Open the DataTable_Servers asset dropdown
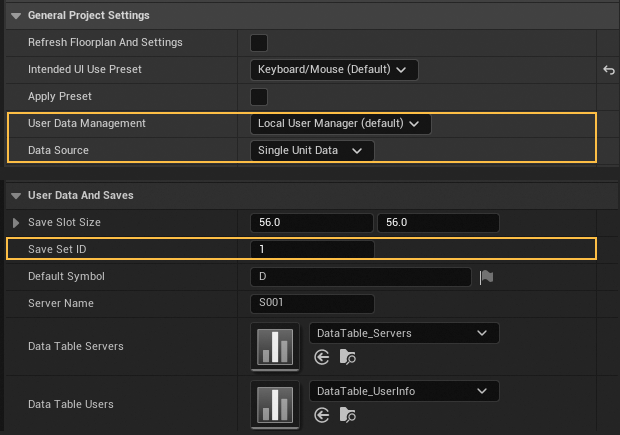 point(403,333)
